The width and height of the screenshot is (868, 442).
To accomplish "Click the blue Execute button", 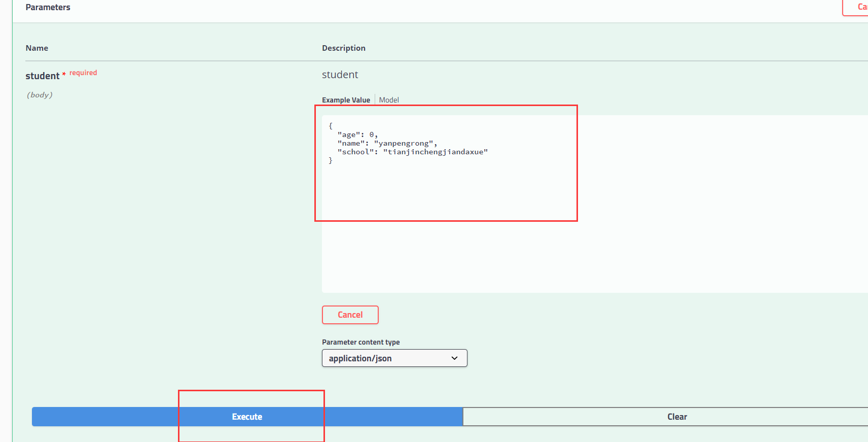I will click(x=247, y=417).
